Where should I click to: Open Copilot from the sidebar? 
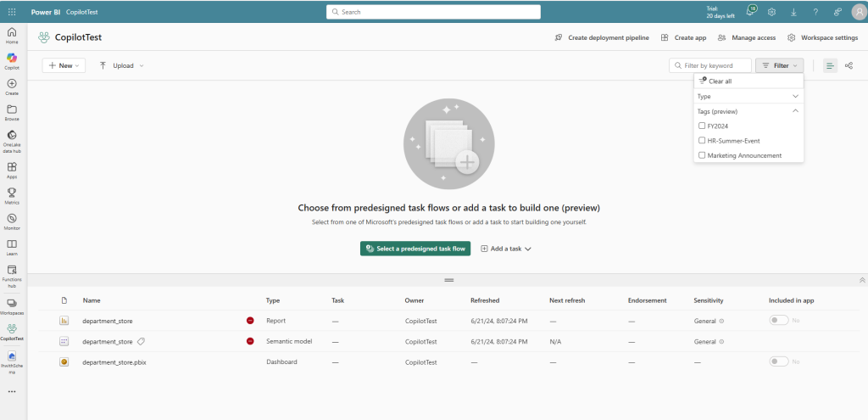coord(12,61)
